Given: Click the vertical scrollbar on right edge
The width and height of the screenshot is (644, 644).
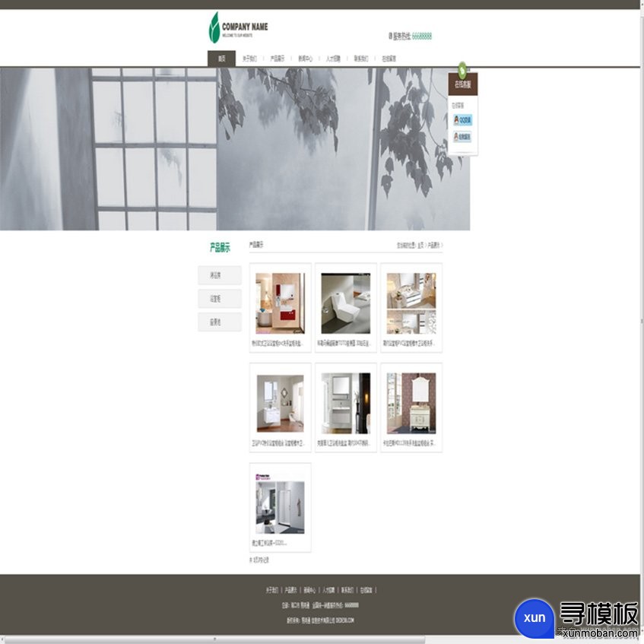Looking at the screenshot, I should pyautogui.click(x=642, y=320).
